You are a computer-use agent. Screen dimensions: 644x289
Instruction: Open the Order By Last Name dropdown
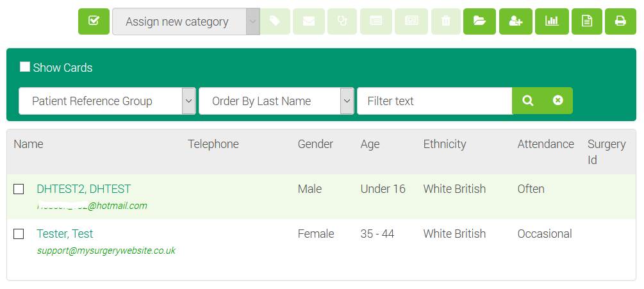click(x=276, y=101)
